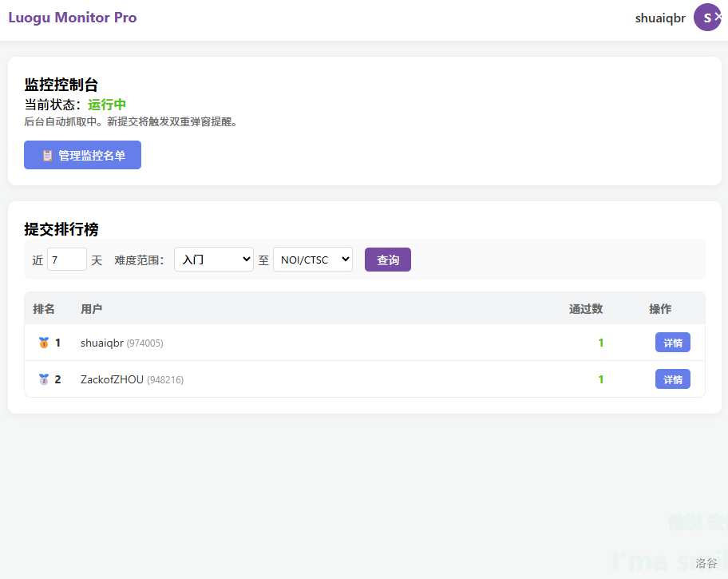
Task: Click the 操作 column header
Action: pyautogui.click(x=659, y=309)
